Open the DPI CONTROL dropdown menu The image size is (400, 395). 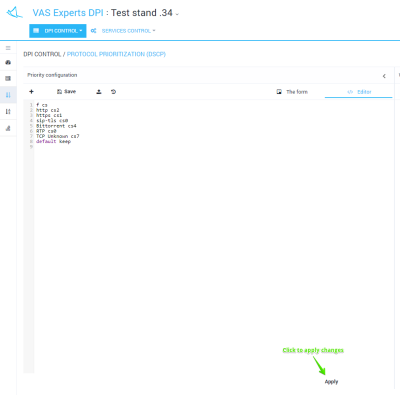[x=58, y=31]
